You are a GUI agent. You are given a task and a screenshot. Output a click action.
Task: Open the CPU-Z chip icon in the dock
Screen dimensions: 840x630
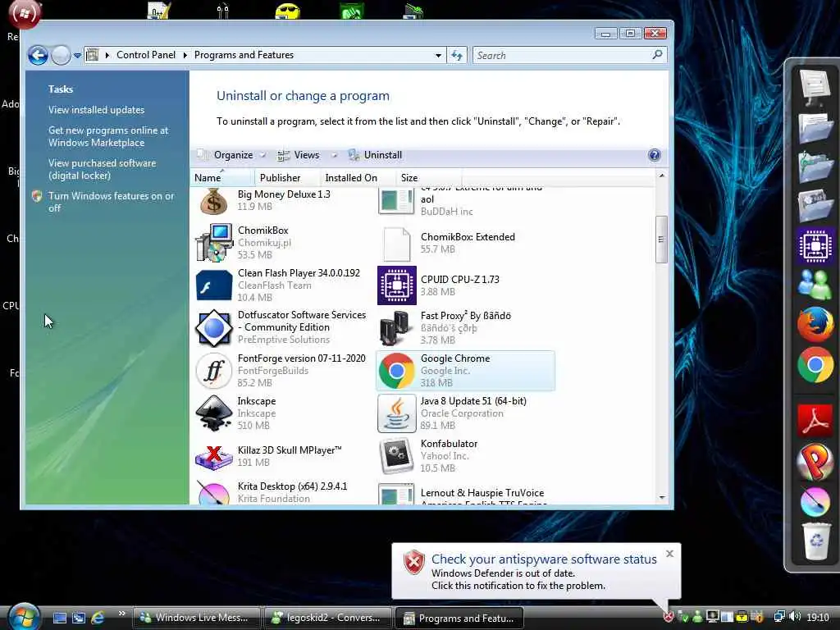(815, 246)
